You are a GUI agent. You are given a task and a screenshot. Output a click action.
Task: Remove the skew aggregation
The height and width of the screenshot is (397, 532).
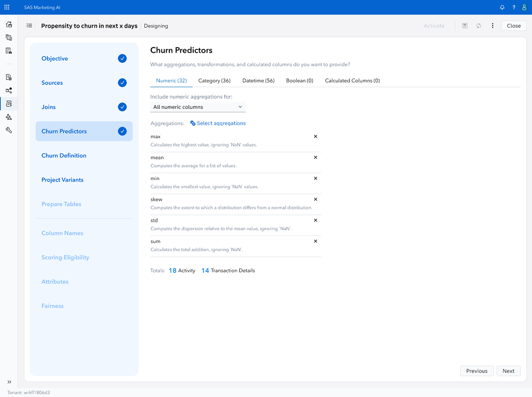pyautogui.click(x=315, y=199)
